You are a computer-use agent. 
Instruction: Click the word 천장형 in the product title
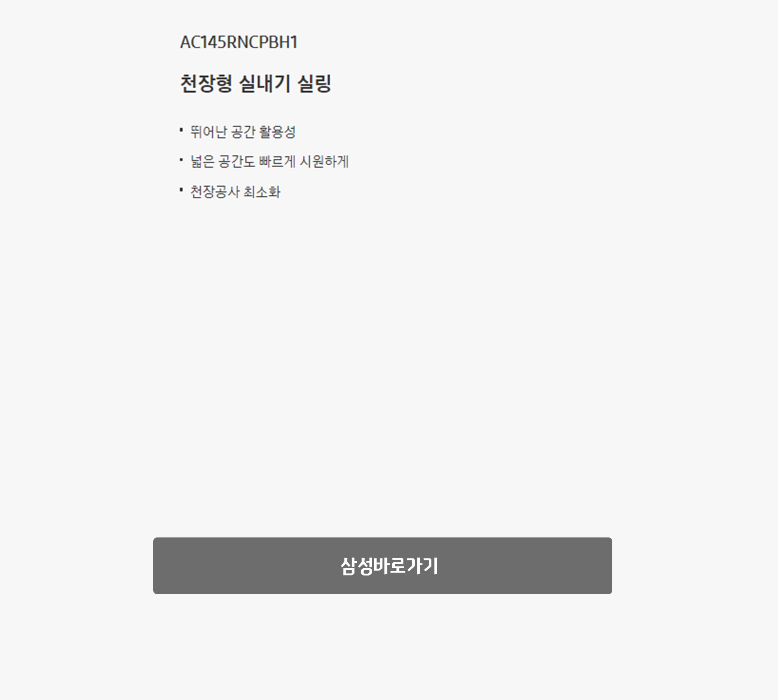[x=206, y=83]
